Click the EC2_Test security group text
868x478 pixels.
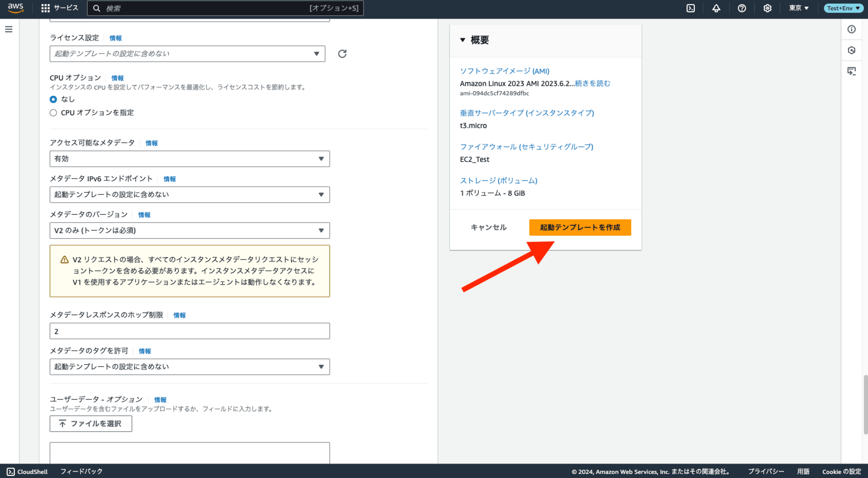coord(474,159)
